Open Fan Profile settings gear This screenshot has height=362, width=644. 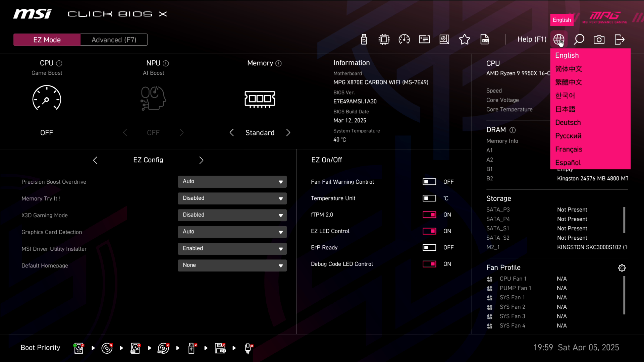point(622,268)
